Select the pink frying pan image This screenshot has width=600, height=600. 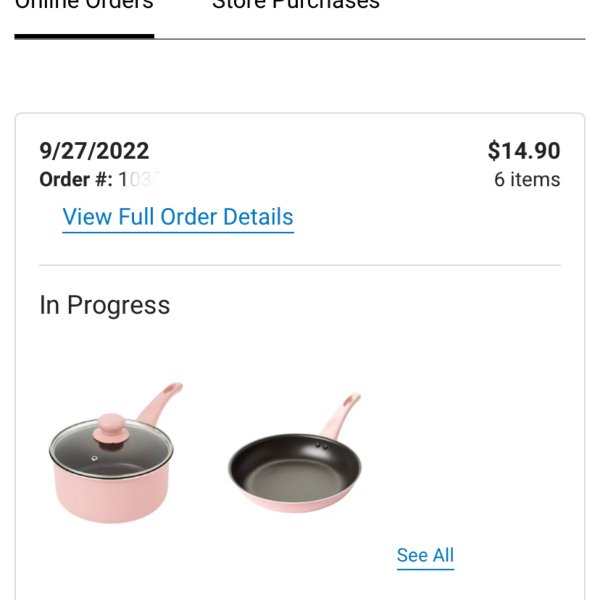[x=295, y=452]
